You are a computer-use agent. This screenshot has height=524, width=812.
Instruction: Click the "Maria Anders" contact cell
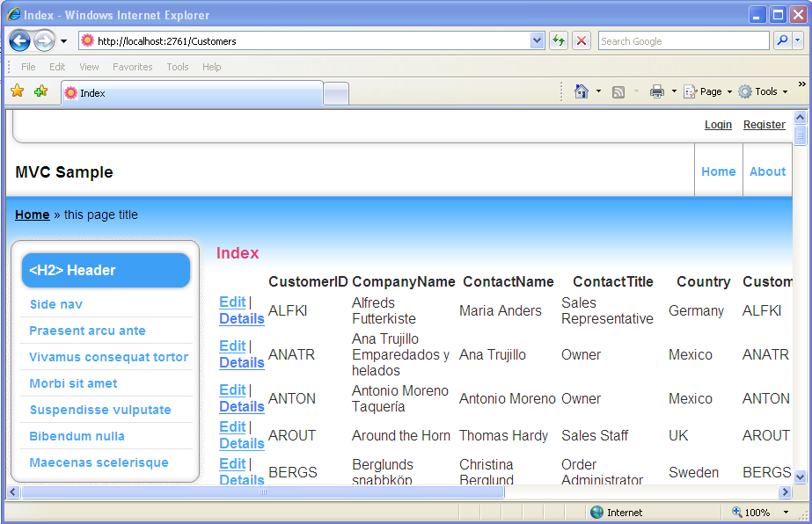point(501,310)
